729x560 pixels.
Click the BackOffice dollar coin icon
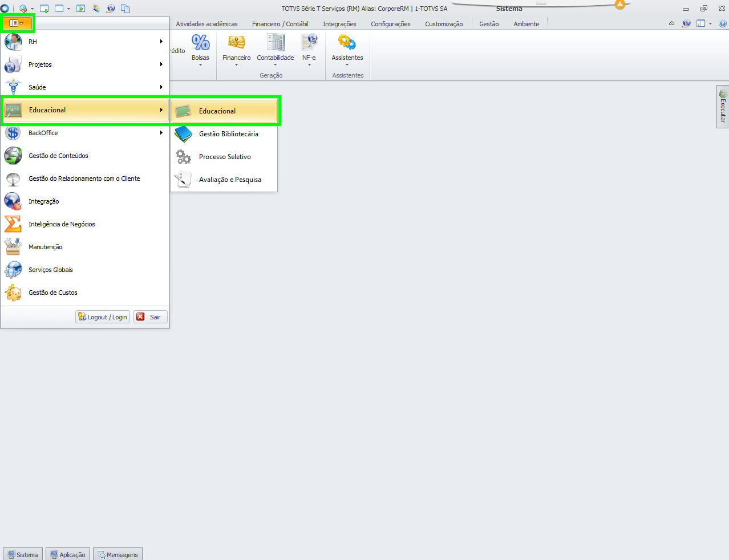[13, 133]
